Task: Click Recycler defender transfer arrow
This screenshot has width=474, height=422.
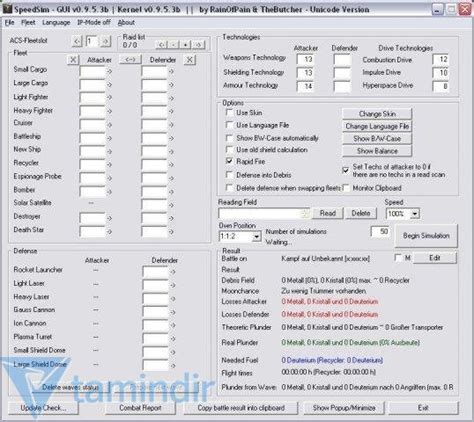Action: pos(171,165)
